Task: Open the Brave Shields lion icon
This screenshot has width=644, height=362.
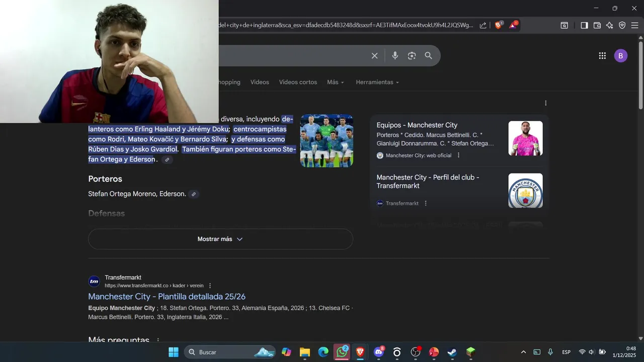Action: point(499,25)
